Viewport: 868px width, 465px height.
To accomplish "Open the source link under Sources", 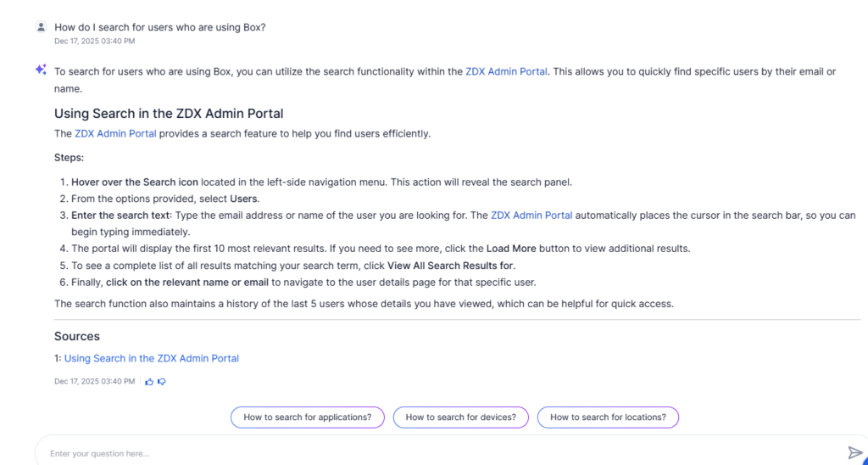I will [152, 358].
